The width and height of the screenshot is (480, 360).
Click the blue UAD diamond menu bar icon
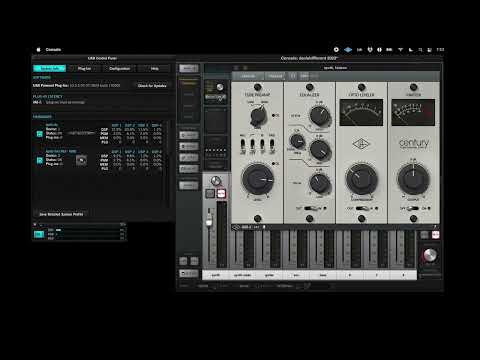click(348, 50)
